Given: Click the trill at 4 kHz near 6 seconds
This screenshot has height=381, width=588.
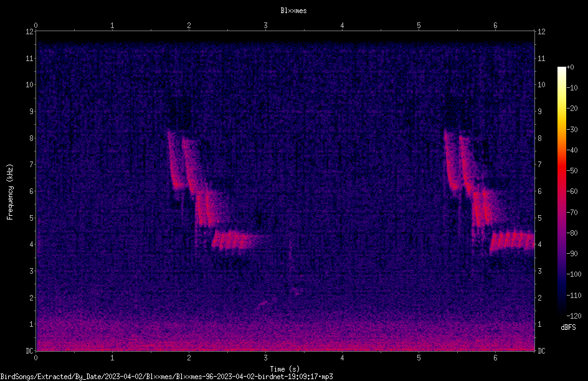Looking at the screenshot, I should click(512, 242).
